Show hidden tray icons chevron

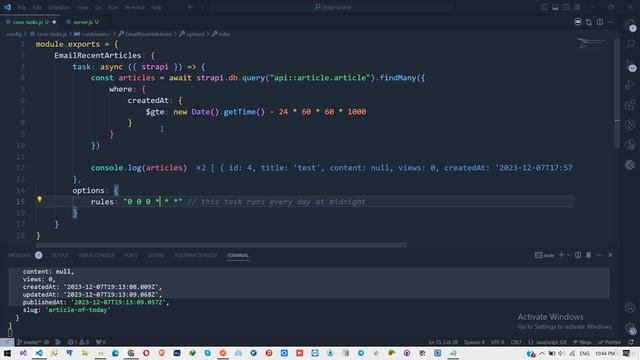click(542, 353)
